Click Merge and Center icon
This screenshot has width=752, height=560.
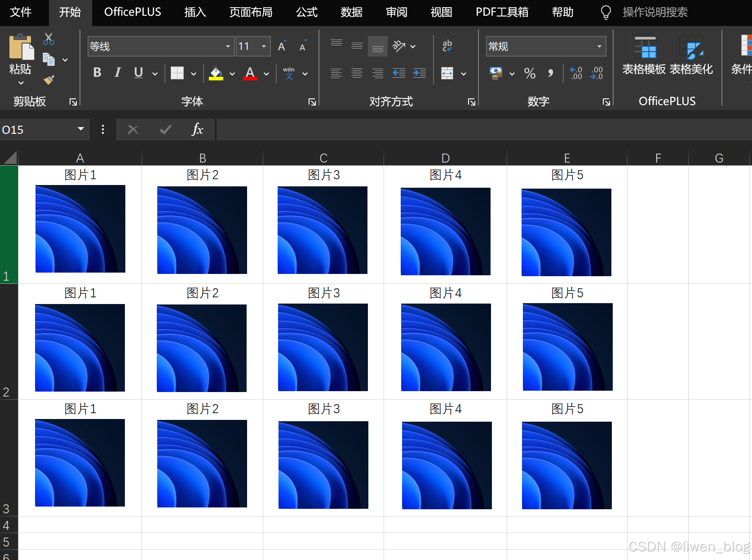[x=447, y=73]
